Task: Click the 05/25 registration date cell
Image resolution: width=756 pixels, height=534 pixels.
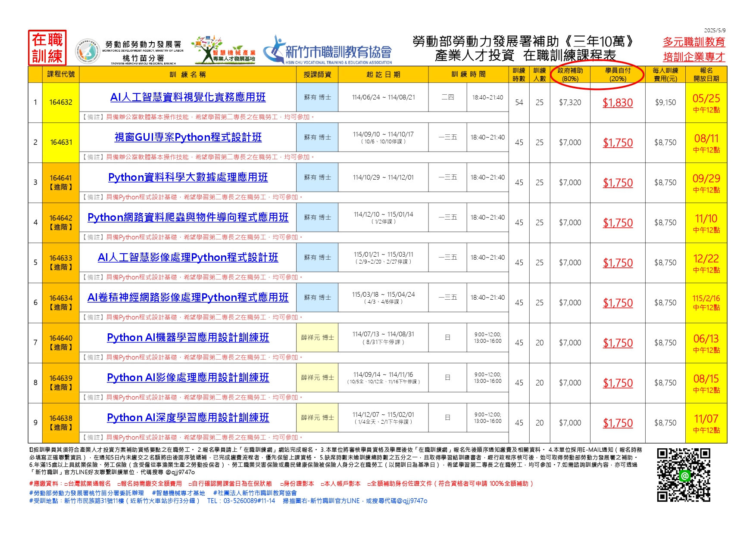Action: click(x=706, y=102)
